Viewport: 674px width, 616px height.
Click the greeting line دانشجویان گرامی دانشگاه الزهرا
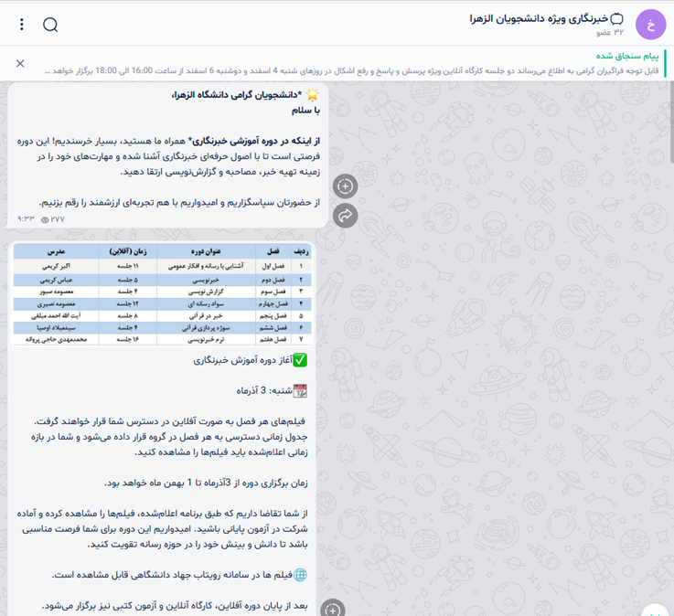(237, 94)
